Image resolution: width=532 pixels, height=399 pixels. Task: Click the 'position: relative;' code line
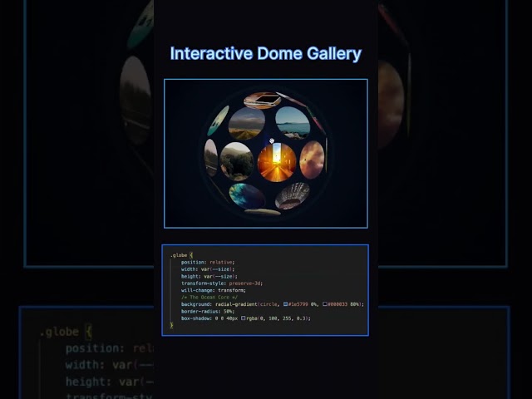click(x=208, y=263)
